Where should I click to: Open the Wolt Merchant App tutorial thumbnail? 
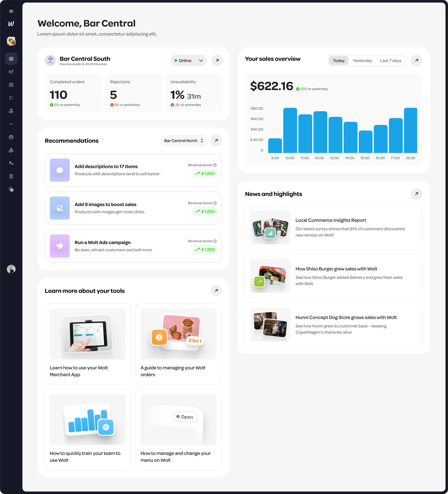click(x=88, y=334)
